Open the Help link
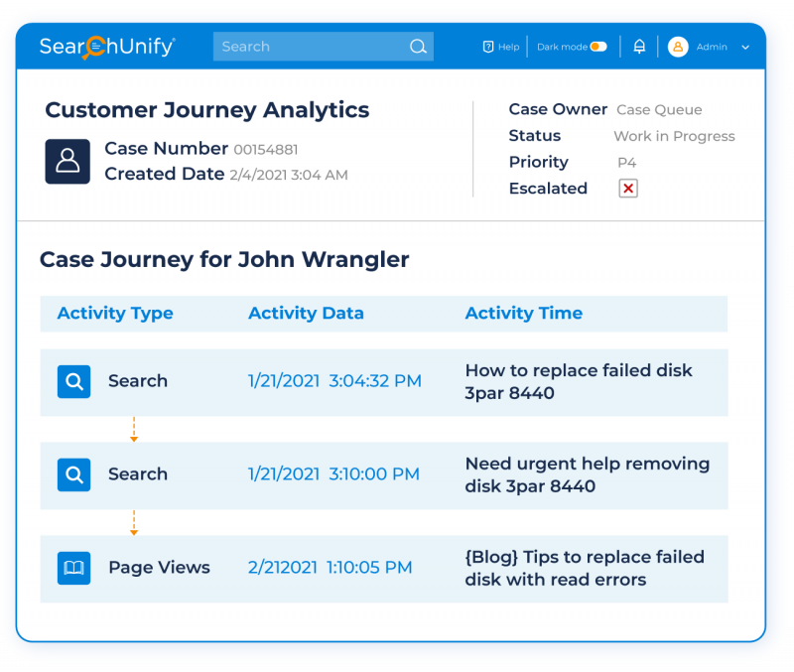The image size is (794, 672). click(508, 47)
